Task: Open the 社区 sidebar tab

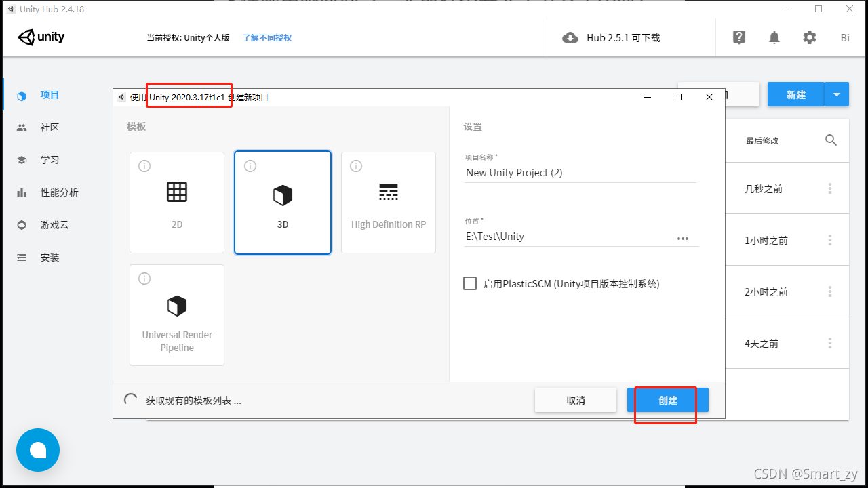Action: point(50,127)
